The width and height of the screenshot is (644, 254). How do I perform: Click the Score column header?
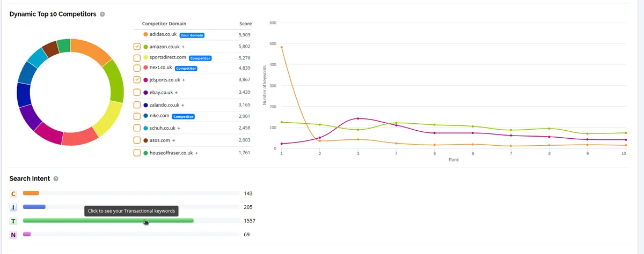tap(245, 24)
